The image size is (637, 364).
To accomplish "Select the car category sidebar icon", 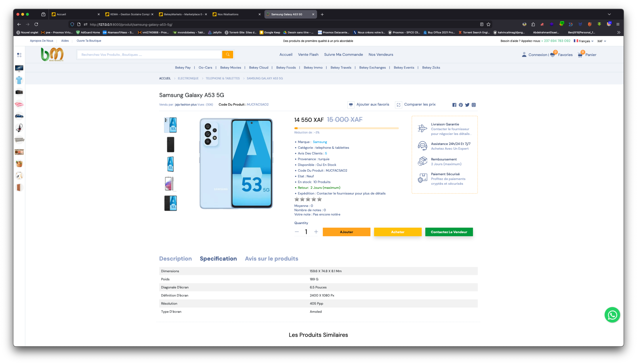I will pos(19,116).
